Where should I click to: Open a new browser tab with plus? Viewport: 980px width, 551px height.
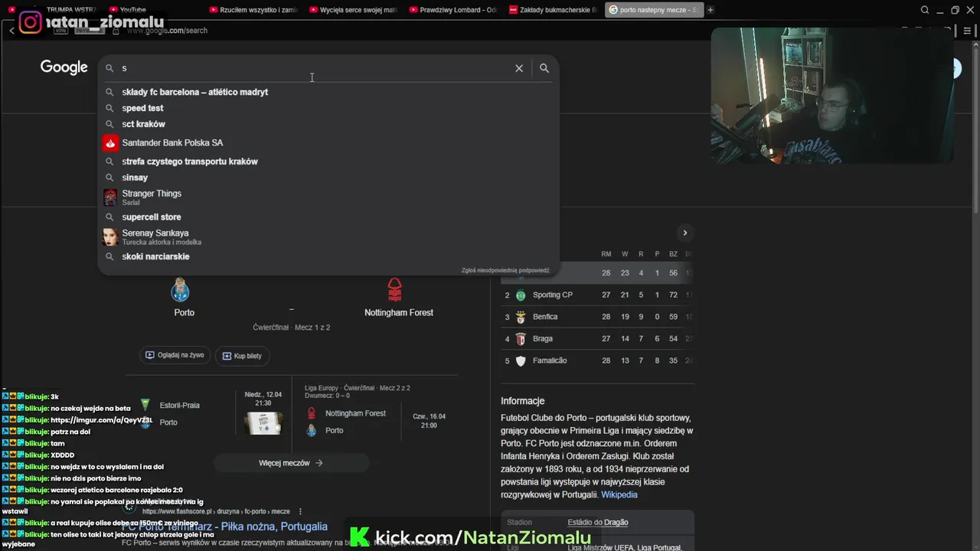[x=710, y=10]
